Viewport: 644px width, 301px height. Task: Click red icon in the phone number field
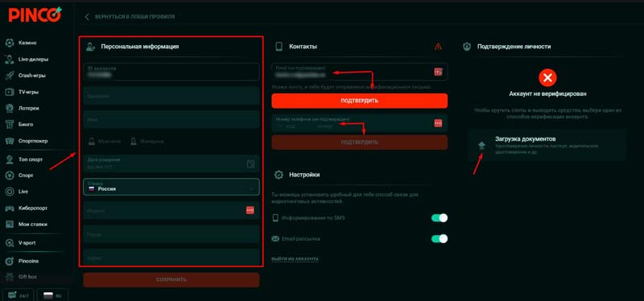coord(438,123)
